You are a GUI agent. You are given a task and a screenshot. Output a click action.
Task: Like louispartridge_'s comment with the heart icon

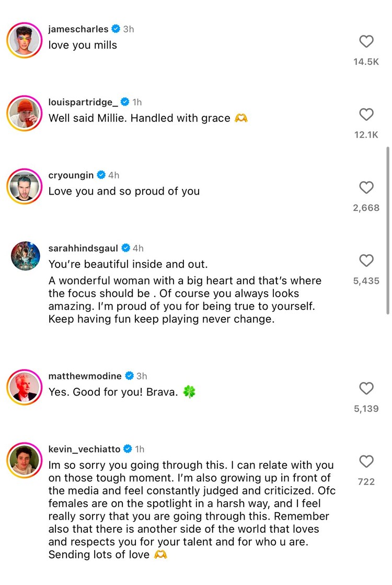tap(366, 115)
